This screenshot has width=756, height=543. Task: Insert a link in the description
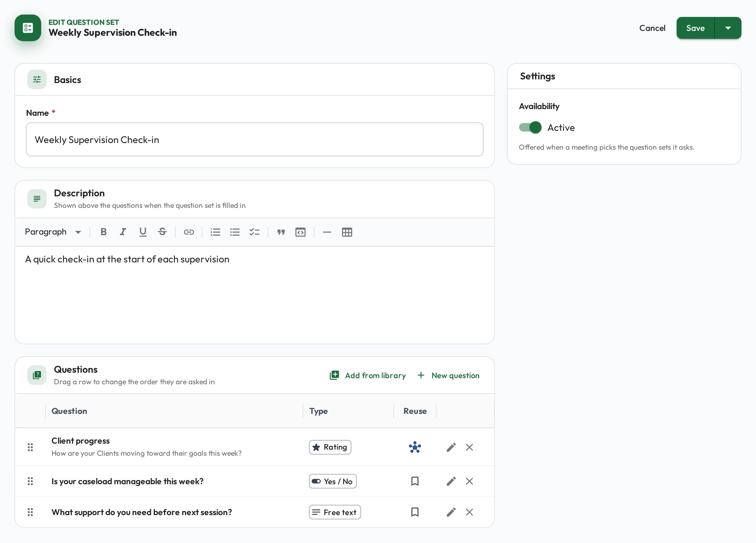tap(189, 232)
